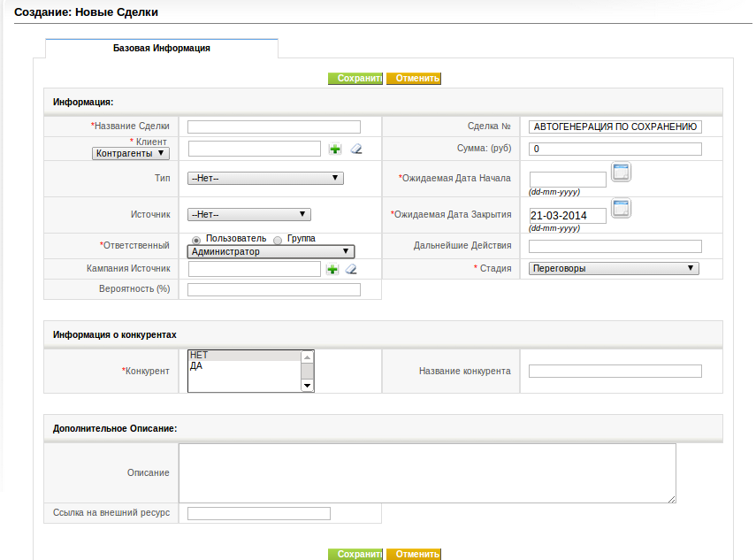The height and width of the screenshot is (560, 756).
Task: Clear Кампания Источник with eraser icon
Action: (352, 269)
